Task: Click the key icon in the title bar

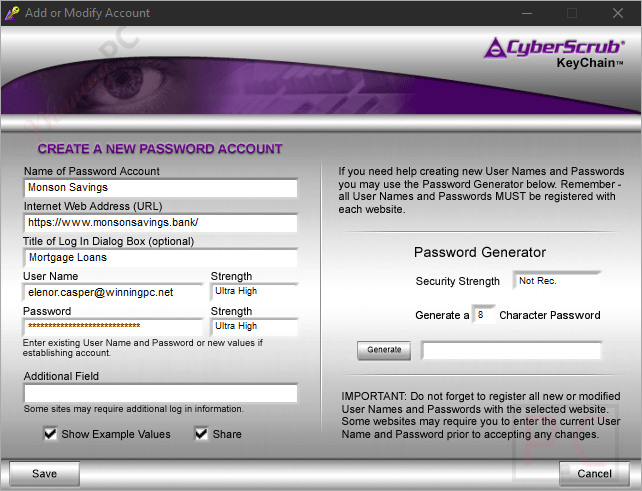Action: coord(14,13)
